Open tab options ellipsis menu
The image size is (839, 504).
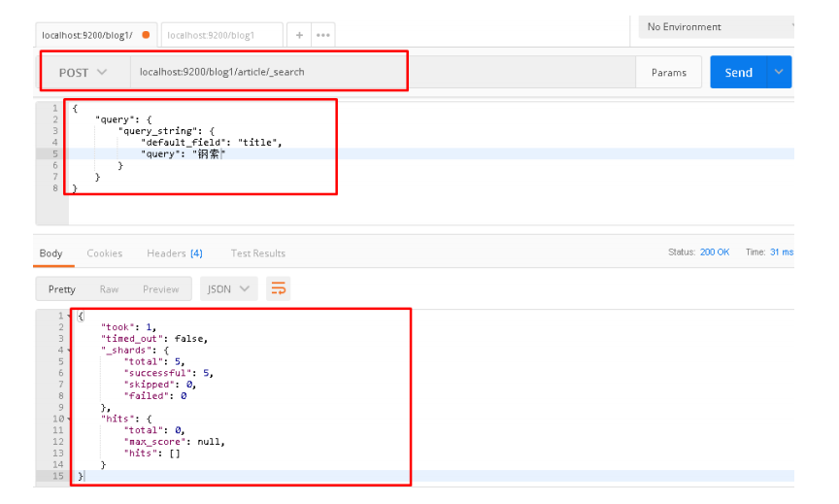[x=322, y=35]
